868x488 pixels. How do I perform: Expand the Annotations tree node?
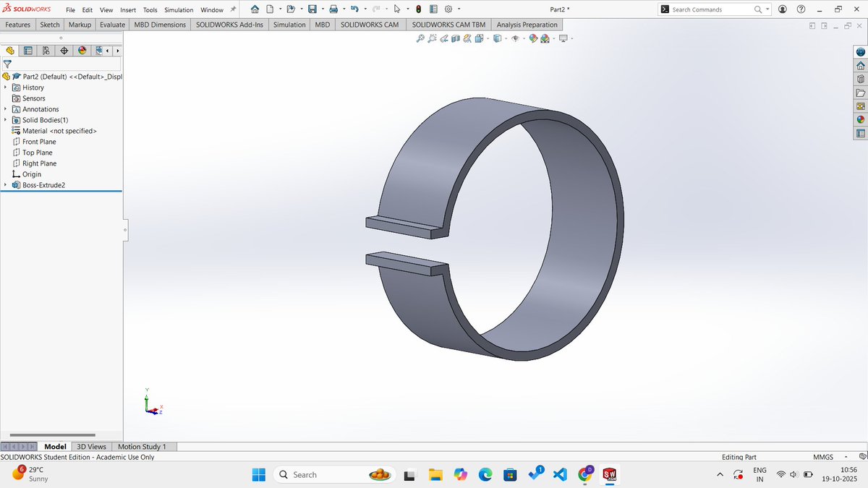tap(6, 109)
